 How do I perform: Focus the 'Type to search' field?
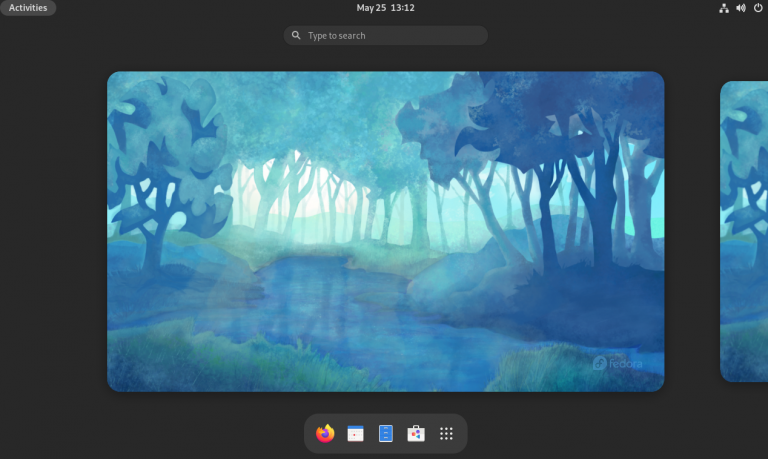click(390, 36)
